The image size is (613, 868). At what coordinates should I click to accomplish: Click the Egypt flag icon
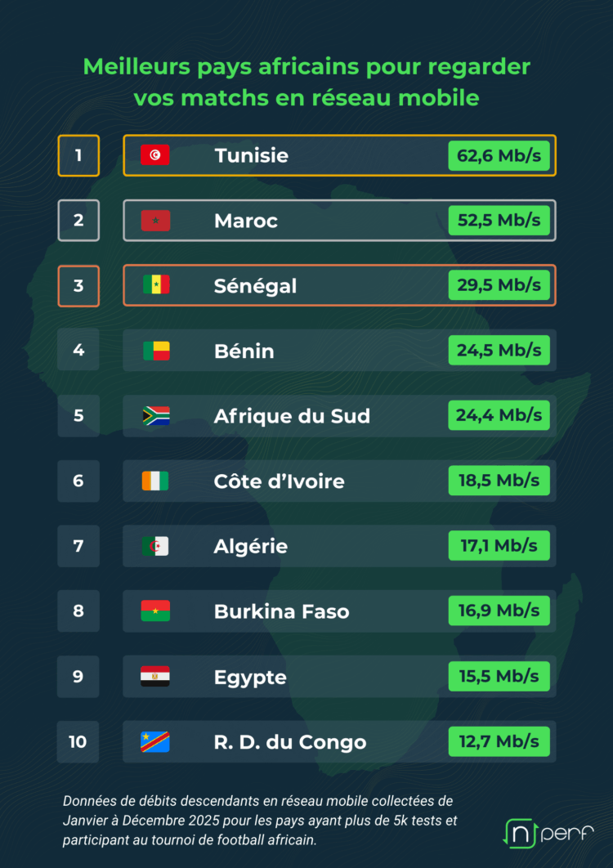(155, 677)
